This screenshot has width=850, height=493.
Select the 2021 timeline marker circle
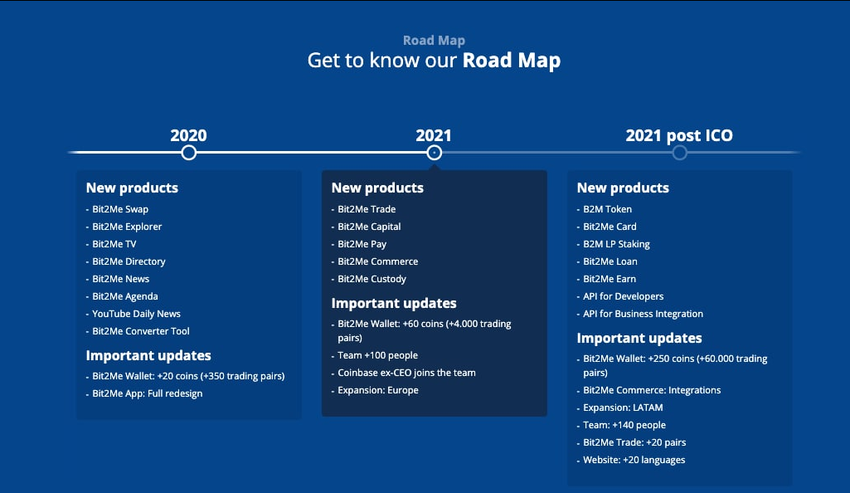pyautogui.click(x=434, y=153)
